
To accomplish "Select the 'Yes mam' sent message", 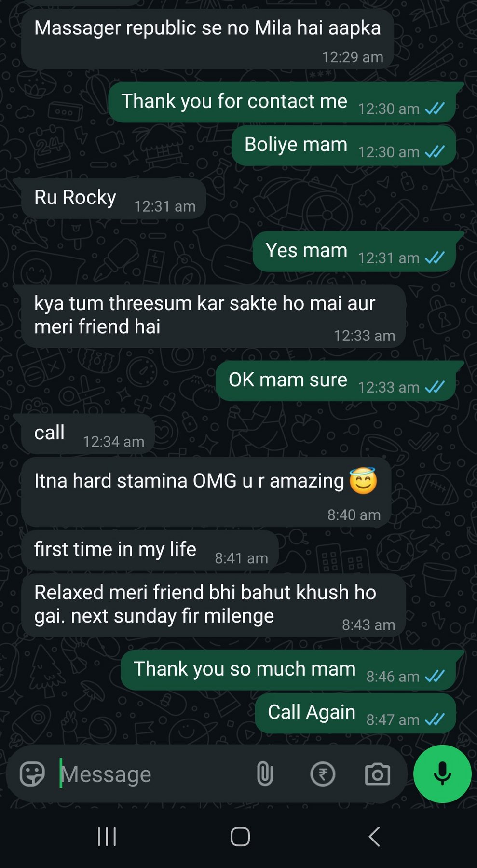I will click(354, 252).
